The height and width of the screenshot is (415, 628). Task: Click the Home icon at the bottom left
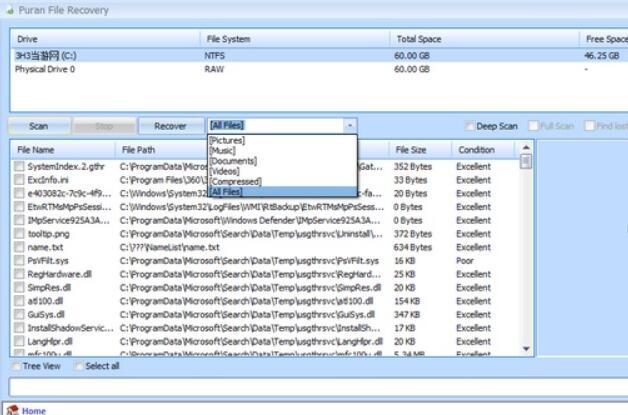click(x=11, y=409)
